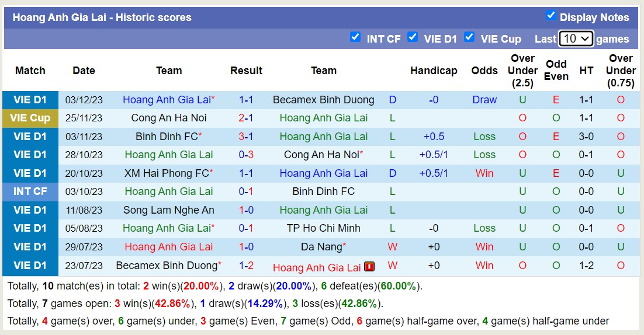Click half-time score 3-0
This screenshot has width=644, height=335.
click(586, 137)
